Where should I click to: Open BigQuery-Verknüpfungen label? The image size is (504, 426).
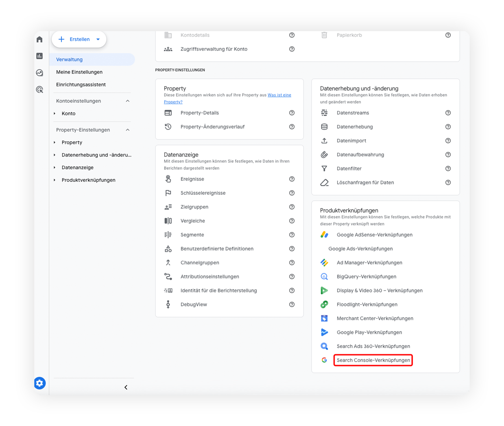click(x=366, y=277)
